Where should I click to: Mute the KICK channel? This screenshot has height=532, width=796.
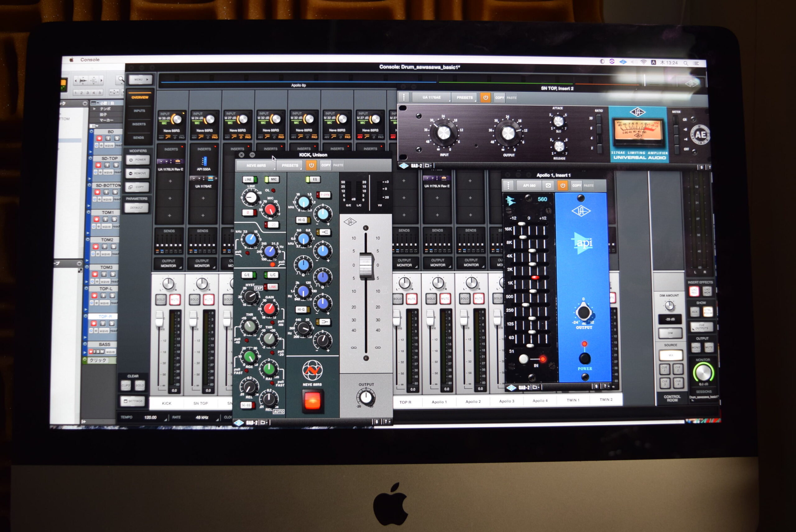click(x=175, y=300)
